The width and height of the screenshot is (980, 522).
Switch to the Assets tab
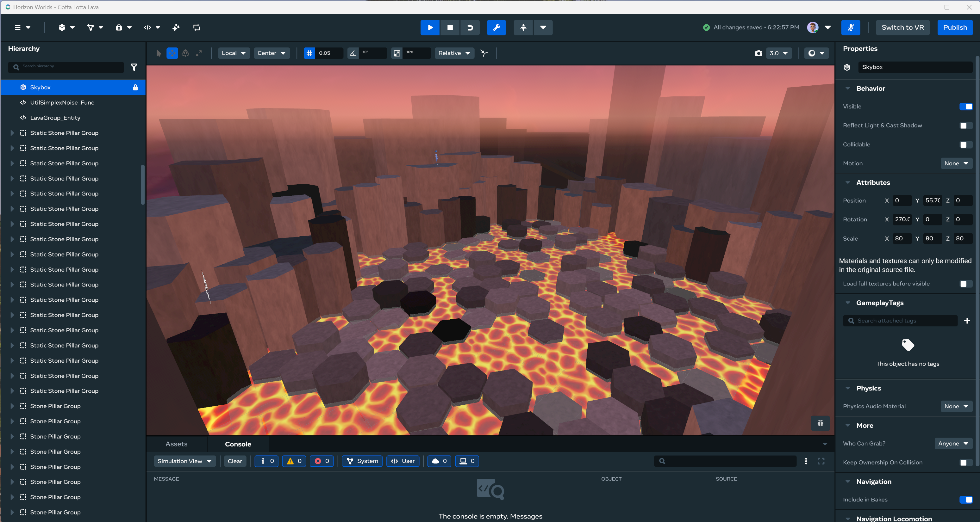tap(177, 444)
